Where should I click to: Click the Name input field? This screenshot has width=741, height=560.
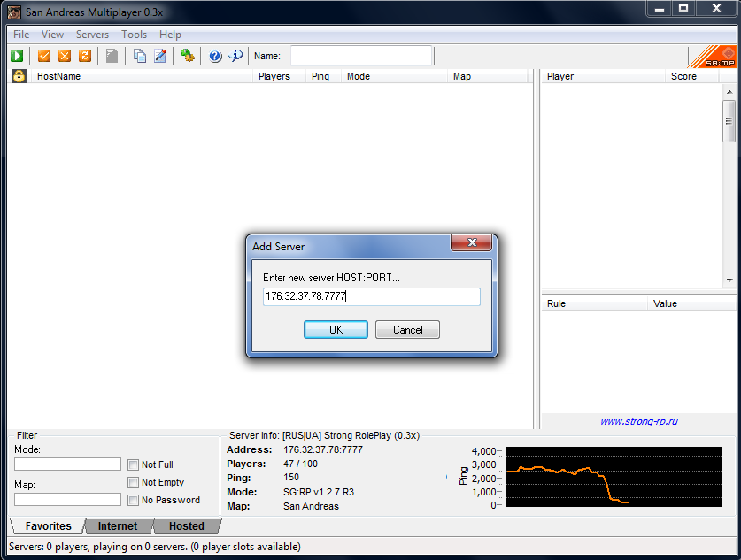pos(361,56)
